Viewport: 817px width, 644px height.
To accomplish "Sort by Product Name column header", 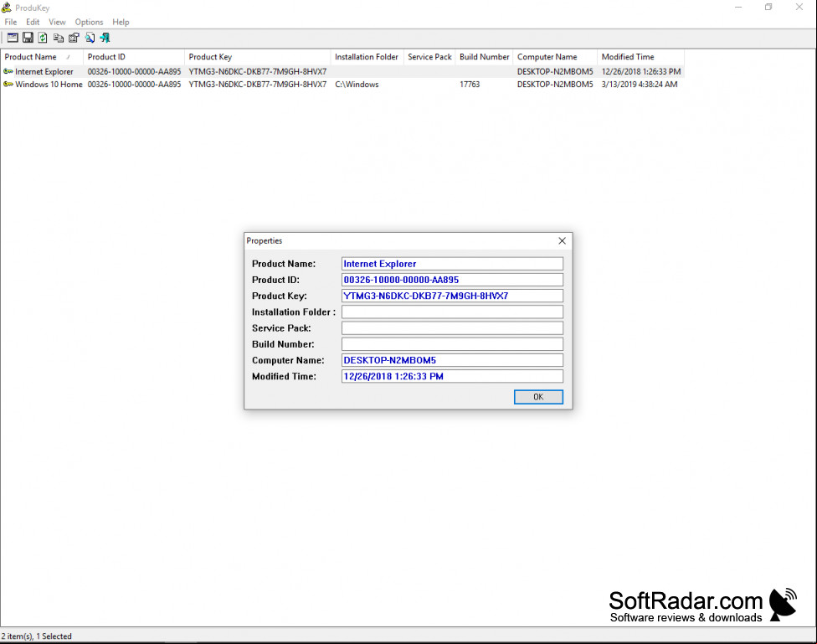I will [x=42, y=57].
